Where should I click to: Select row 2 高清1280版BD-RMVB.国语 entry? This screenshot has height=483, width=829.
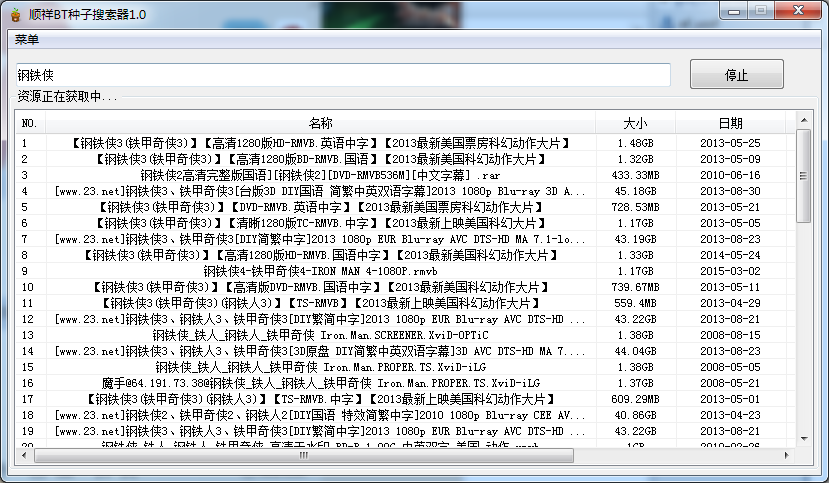point(406,159)
